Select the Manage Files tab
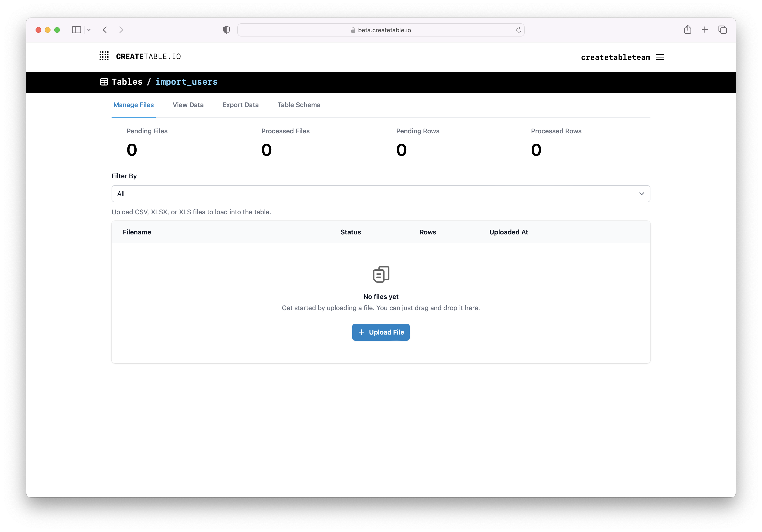 click(x=133, y=105)
